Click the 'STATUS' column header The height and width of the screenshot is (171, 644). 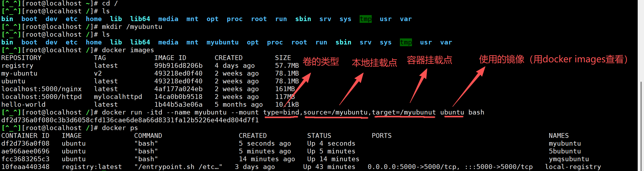click(x=319, y=136)
